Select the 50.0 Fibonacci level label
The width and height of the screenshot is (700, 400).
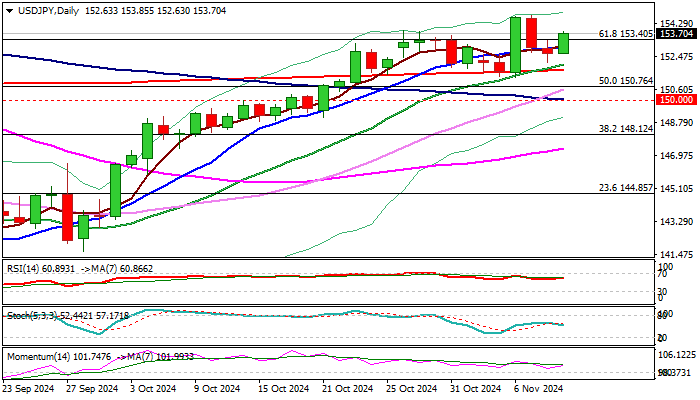625,80
